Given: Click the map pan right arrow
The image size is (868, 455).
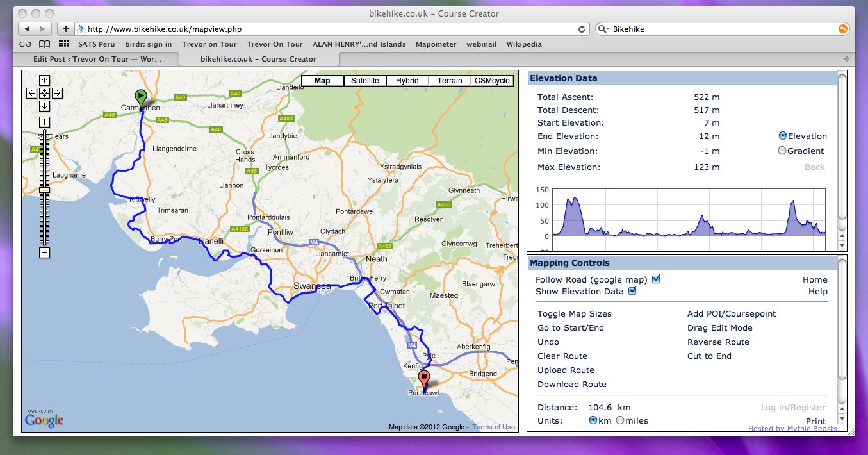Looking at the screenshot, I should [x=57, y=94].
